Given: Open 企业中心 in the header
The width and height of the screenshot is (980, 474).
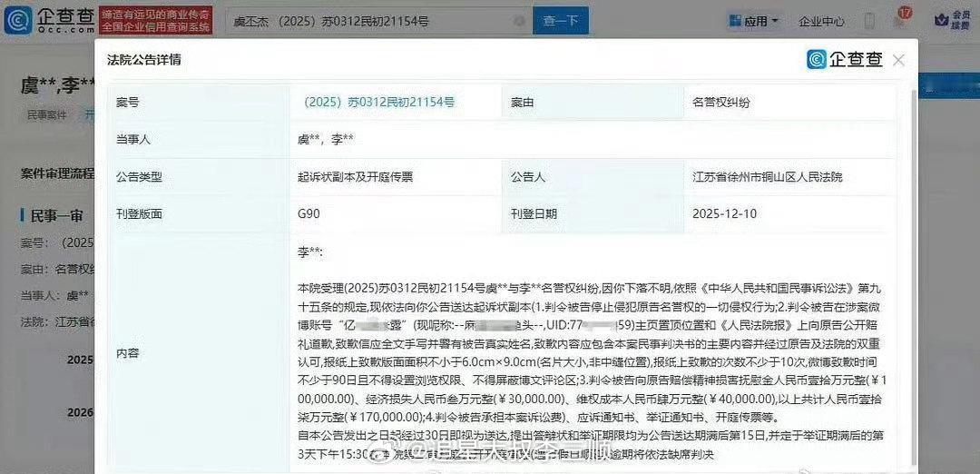Looking at the screenshot, I should pyautogui.click(x=821, y=21).
